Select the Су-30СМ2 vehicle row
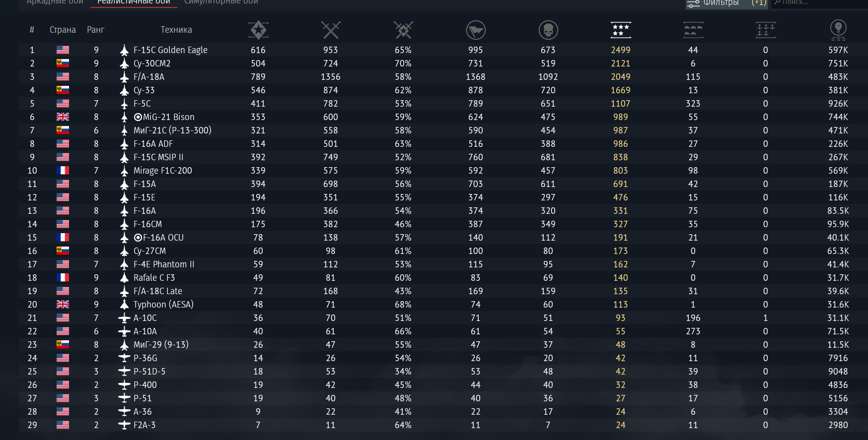 [x=443, y=63]
